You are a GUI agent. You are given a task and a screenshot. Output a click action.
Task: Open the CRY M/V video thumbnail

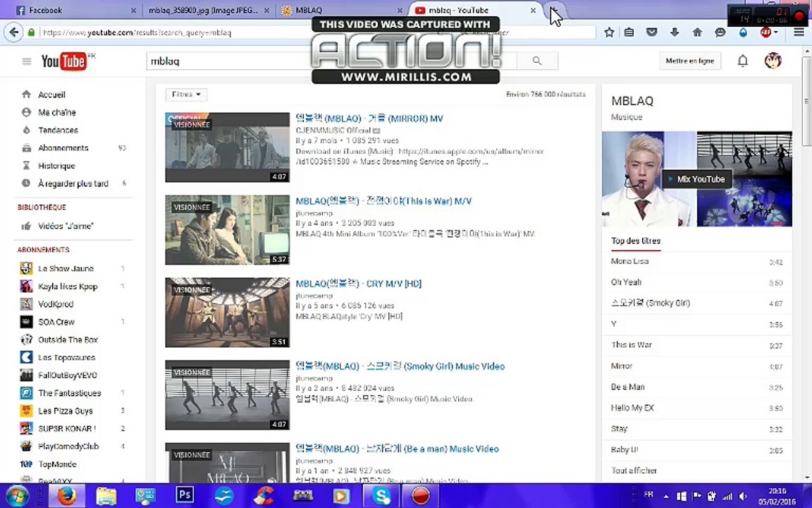(228, 312)
